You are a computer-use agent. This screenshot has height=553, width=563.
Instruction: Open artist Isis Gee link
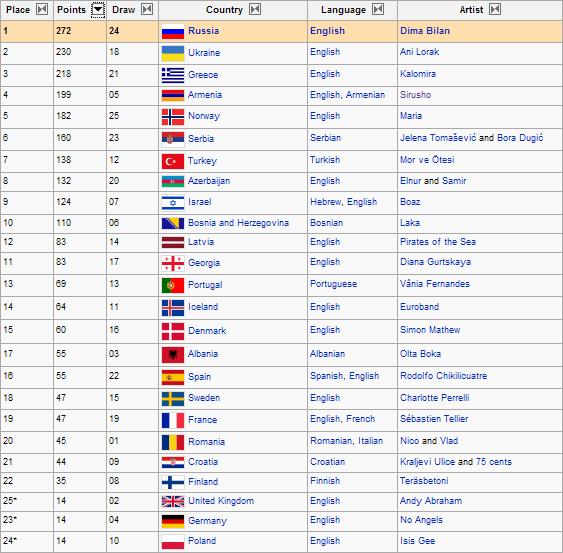click(x=418, y=541)
